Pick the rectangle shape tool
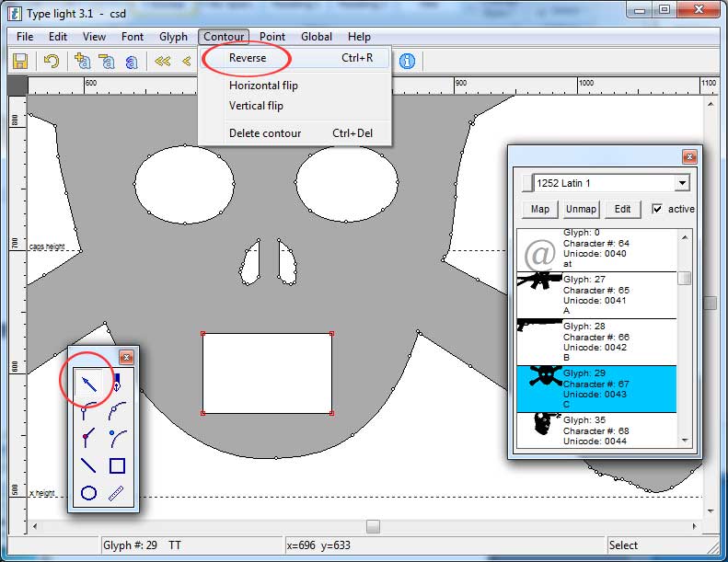 point(117,465)
